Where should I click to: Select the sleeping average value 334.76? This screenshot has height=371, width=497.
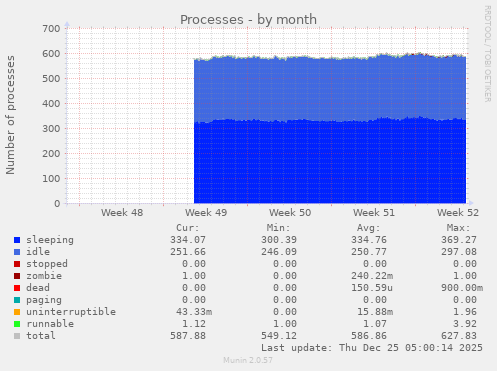tap(369, 240)
